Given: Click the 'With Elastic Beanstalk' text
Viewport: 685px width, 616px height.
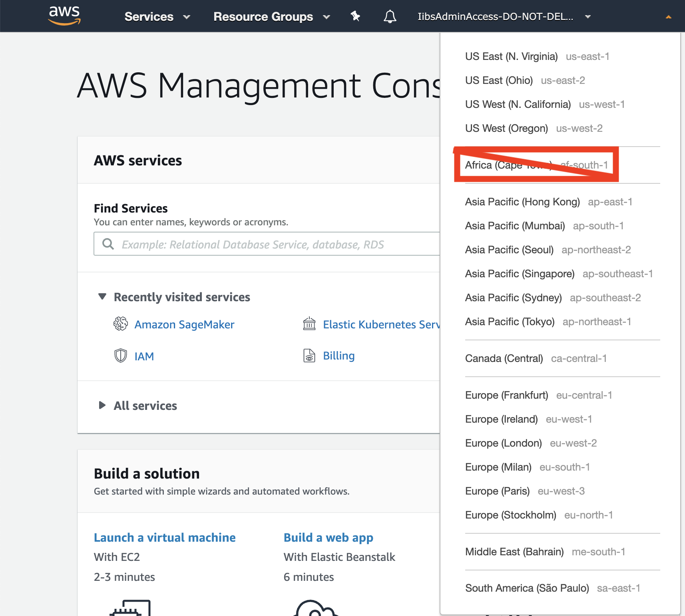Looking at the screenshot, I should (339, 557).
